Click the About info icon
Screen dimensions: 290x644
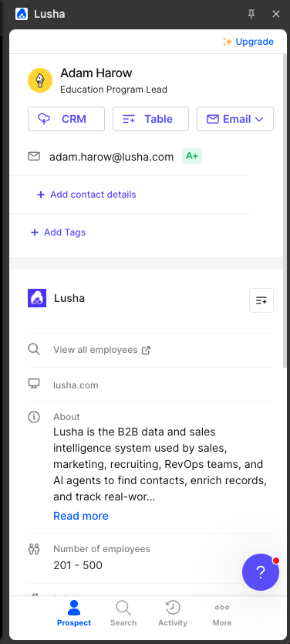pos(34,417)
